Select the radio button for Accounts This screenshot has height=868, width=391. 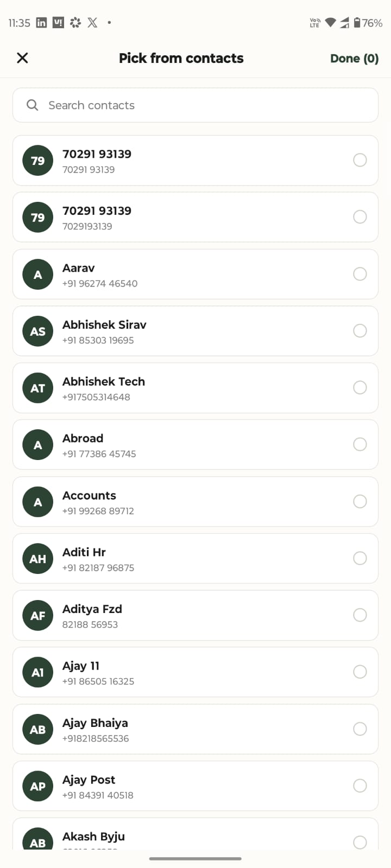click(360, 501)
